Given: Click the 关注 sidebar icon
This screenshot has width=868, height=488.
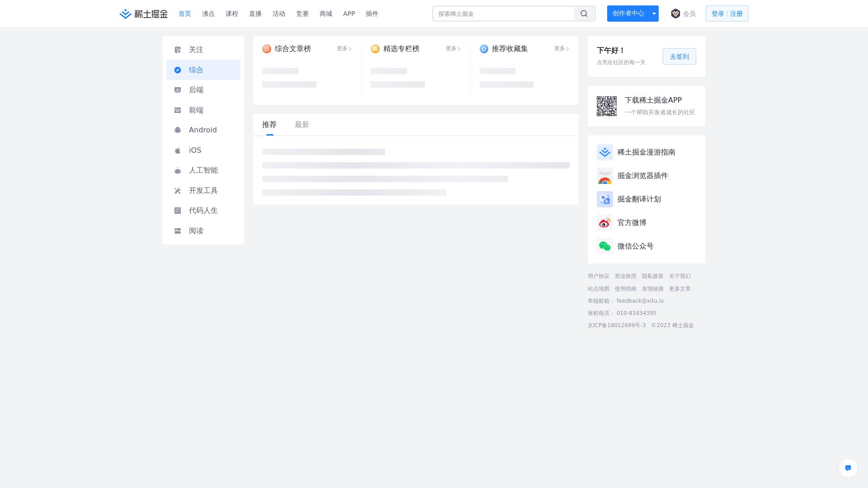Looking at the screenshot, I should click(178, 50).
